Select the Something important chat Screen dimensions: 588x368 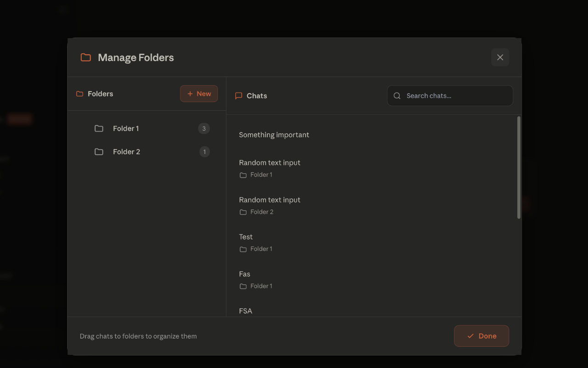274,135
